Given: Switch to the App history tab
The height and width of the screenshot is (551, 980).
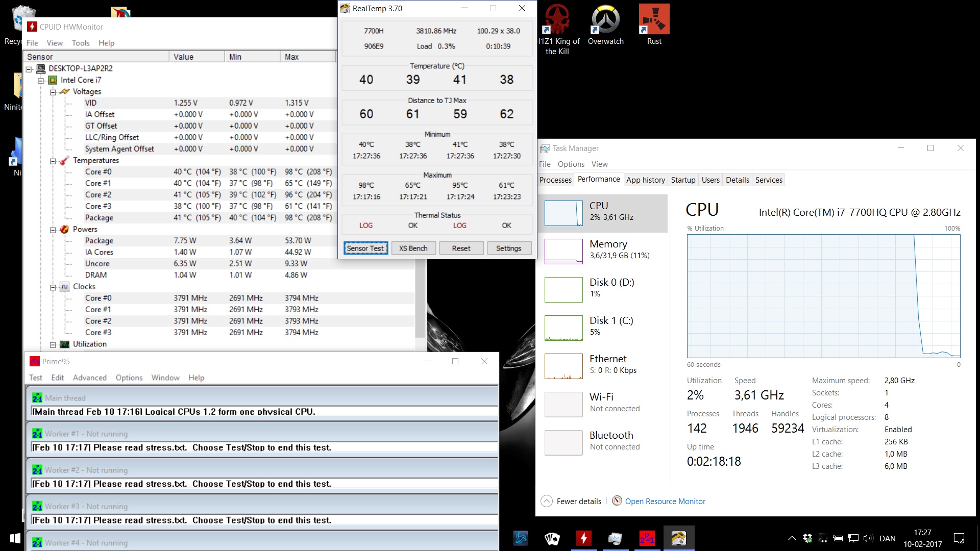Looking at the screenshot, I should [x=646, y=180].
